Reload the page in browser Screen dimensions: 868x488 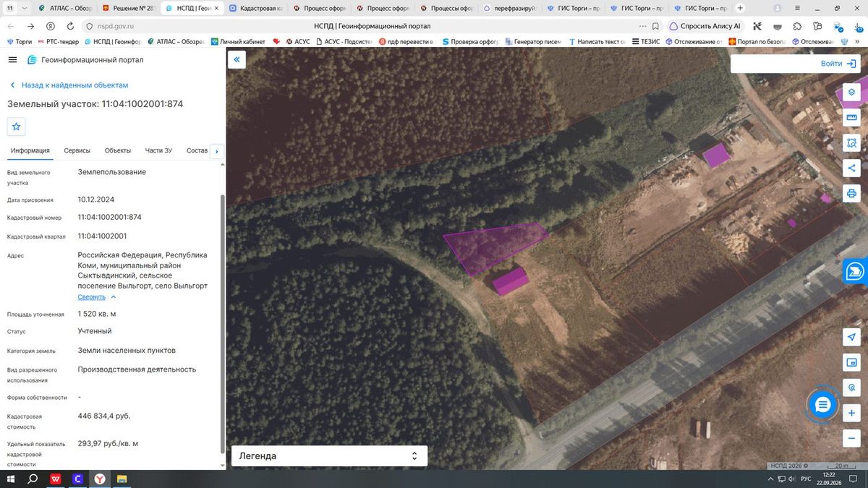pos(70,26)
